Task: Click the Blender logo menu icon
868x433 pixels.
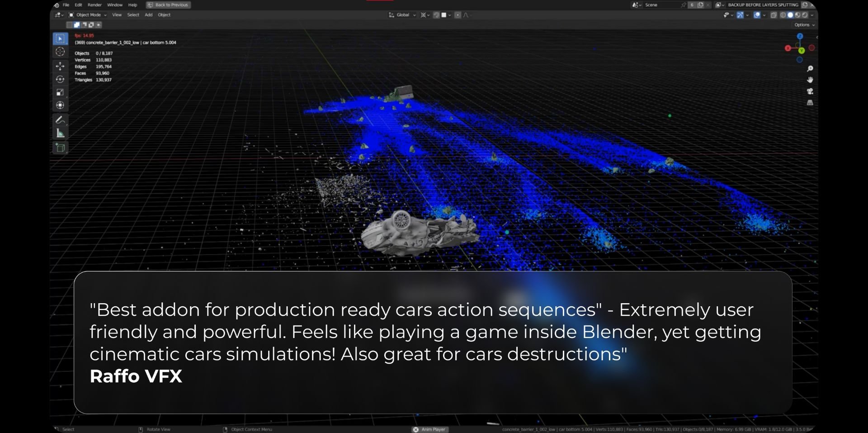Action: pos(57,5)
